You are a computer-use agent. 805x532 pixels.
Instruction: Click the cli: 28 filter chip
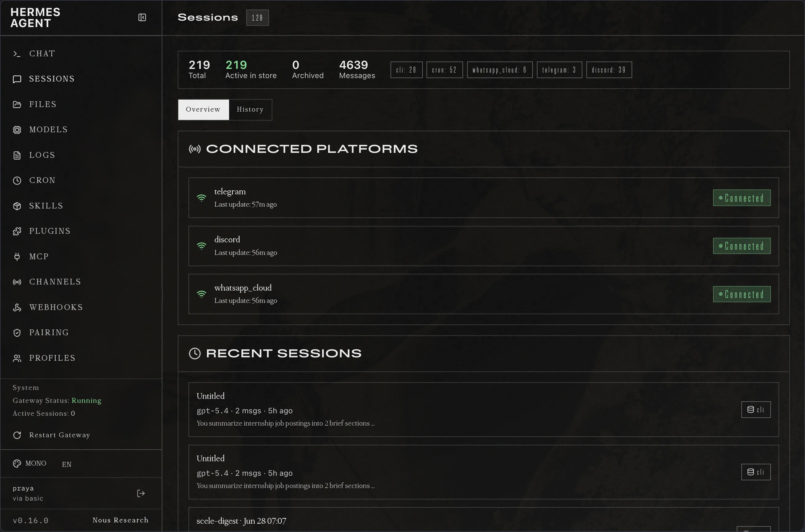click(406, 70)
